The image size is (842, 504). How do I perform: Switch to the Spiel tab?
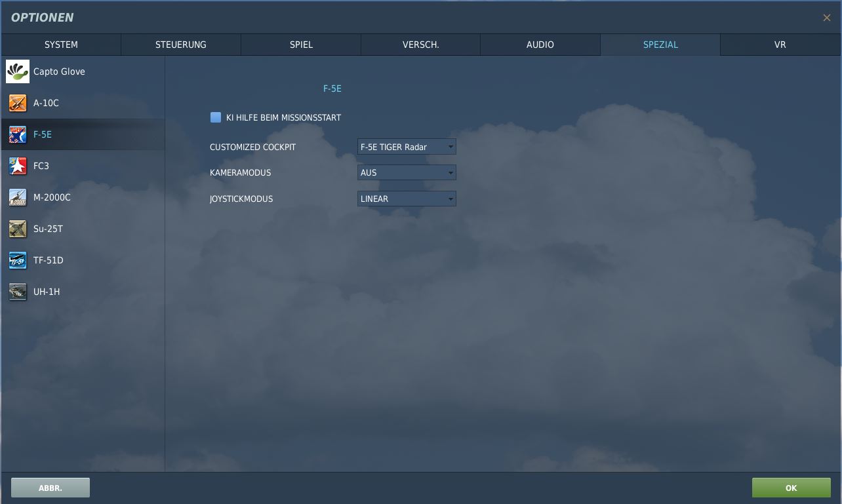click(x=301, y=45)
